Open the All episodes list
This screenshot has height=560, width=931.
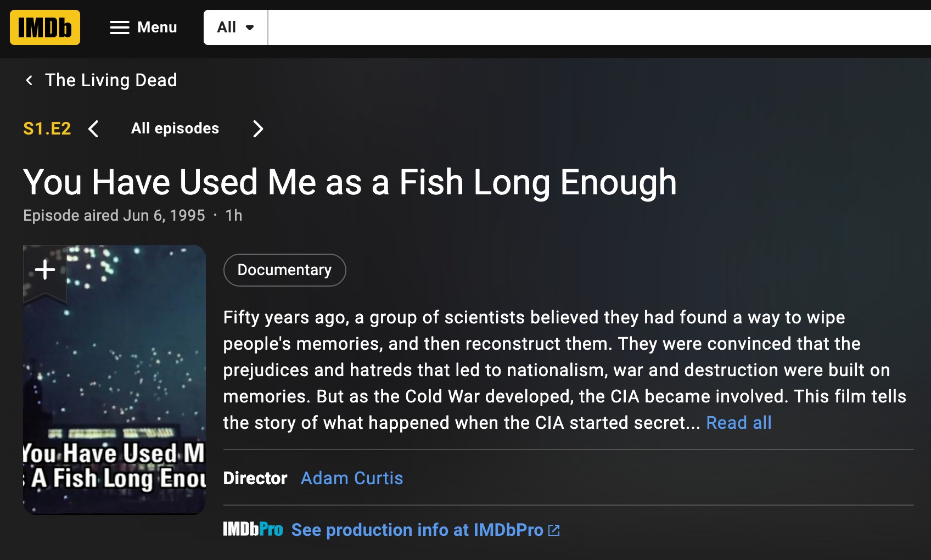[x=175, y=128]
